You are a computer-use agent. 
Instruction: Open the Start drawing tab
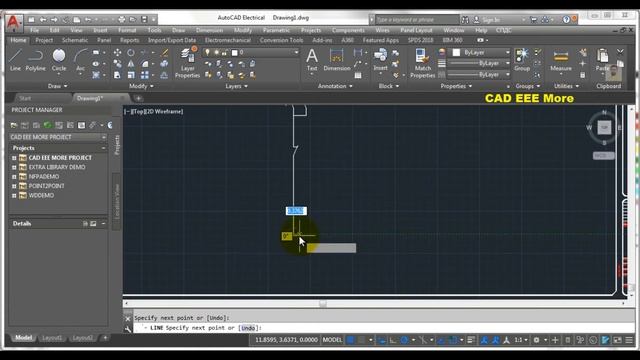coord(25,98)
